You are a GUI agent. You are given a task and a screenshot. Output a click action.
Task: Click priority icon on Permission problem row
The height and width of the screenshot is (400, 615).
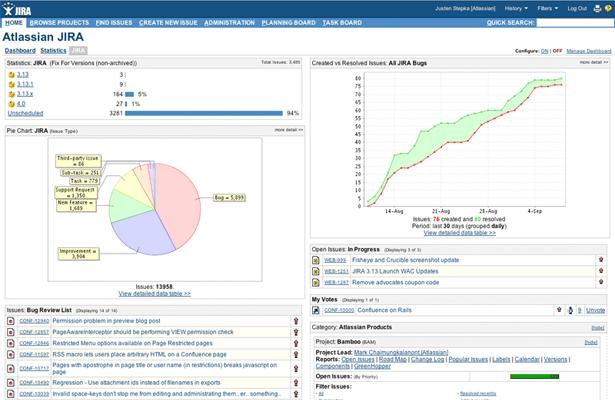tap(296, 321)
